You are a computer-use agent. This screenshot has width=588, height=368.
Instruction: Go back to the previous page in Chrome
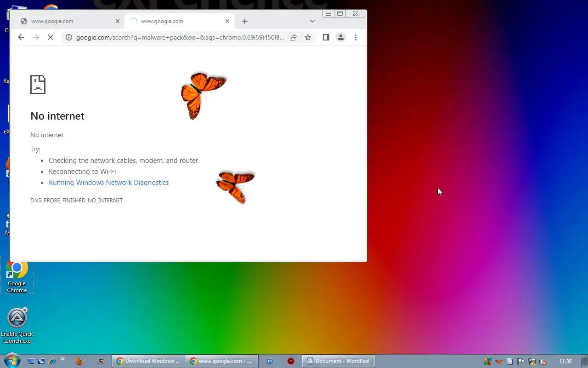click(x=21, y=37)
